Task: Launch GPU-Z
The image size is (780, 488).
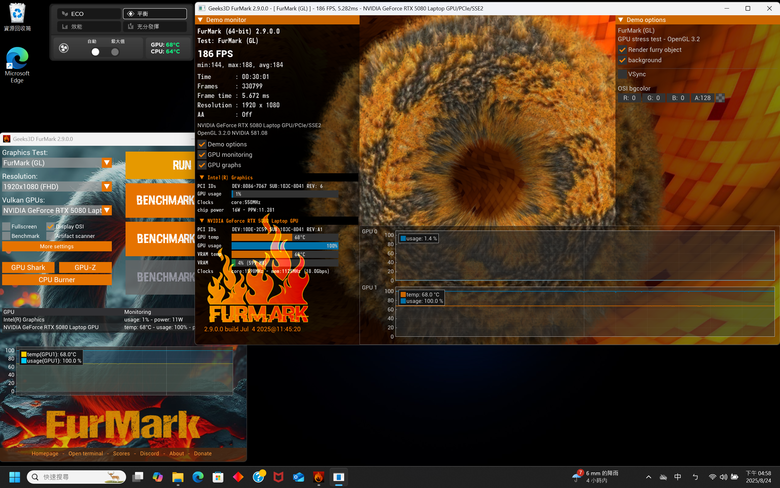Action: coord(85,268)
